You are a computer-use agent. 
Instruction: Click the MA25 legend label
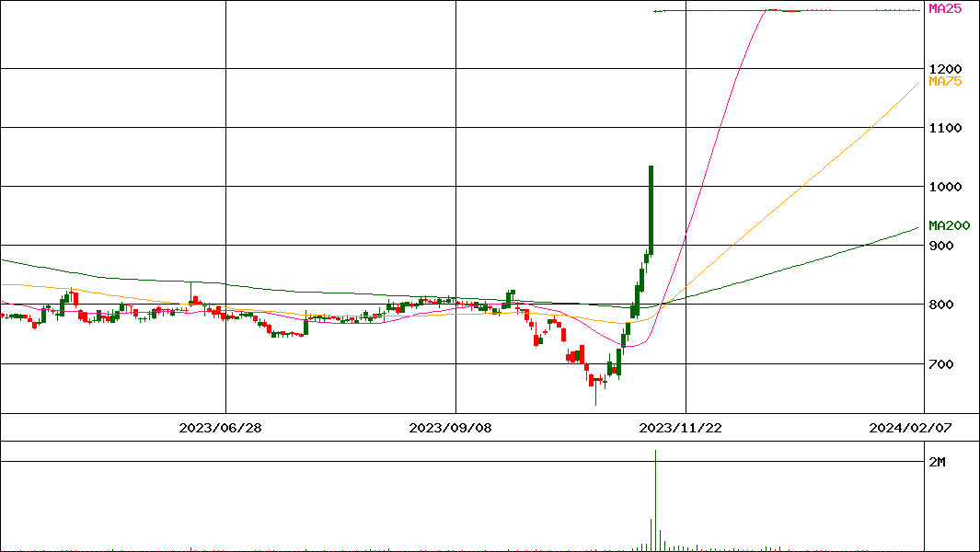945,9
